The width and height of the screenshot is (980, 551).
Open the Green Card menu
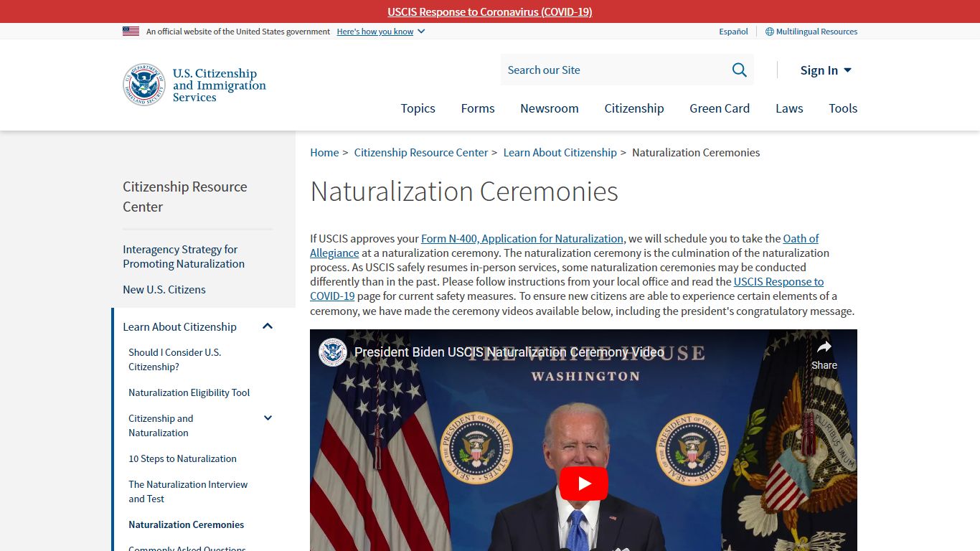[x=720, y=108]
